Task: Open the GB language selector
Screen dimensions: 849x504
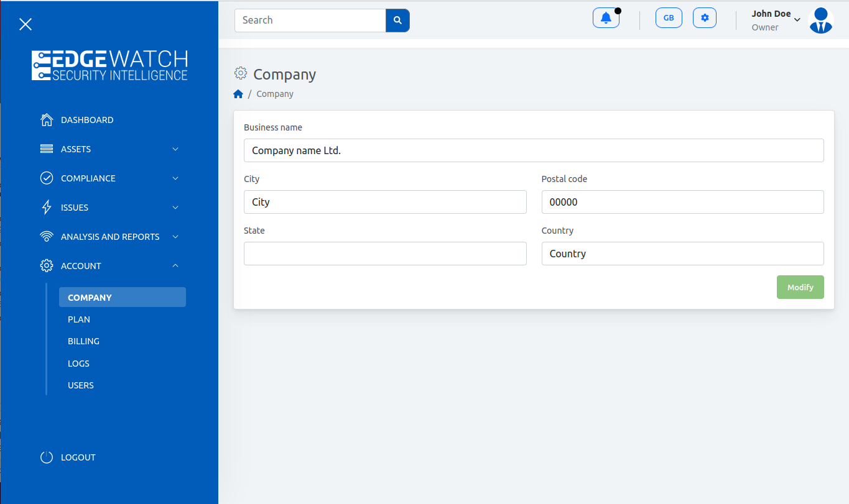Action: click(x=669, y=18)
